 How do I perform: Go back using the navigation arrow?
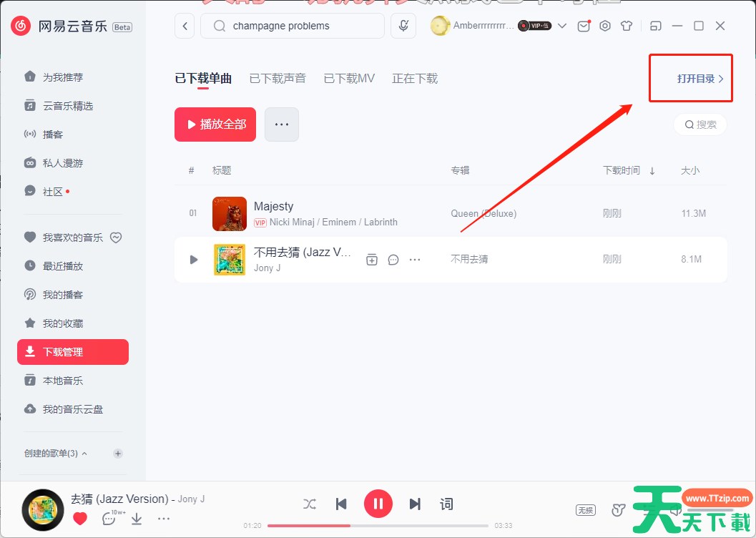coord(185,26)
